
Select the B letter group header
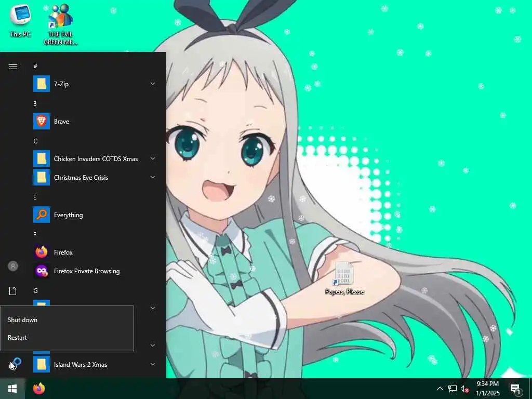coord(35,104)
